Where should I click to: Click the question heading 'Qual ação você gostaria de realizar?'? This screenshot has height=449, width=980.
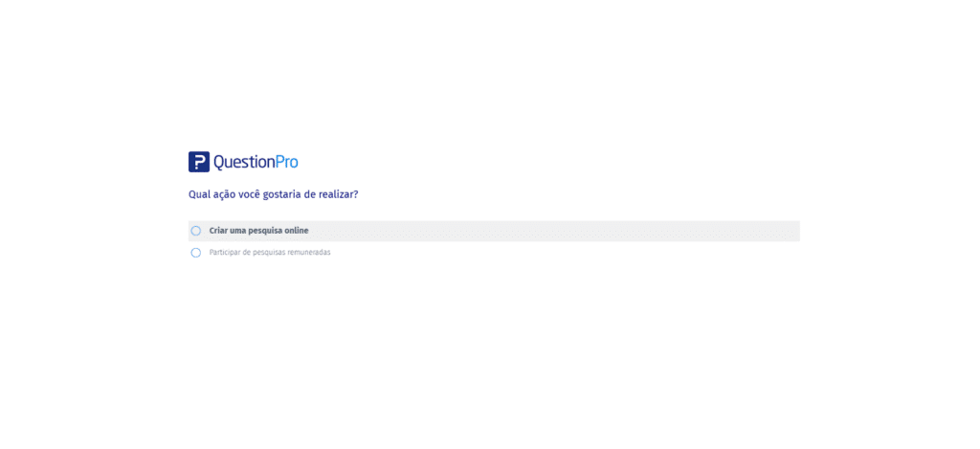tap(273, 194)
